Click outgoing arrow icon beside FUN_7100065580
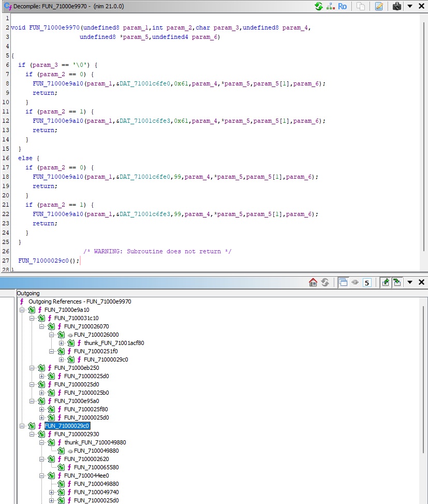Screen dimensions: 428x504 [61, 467]
